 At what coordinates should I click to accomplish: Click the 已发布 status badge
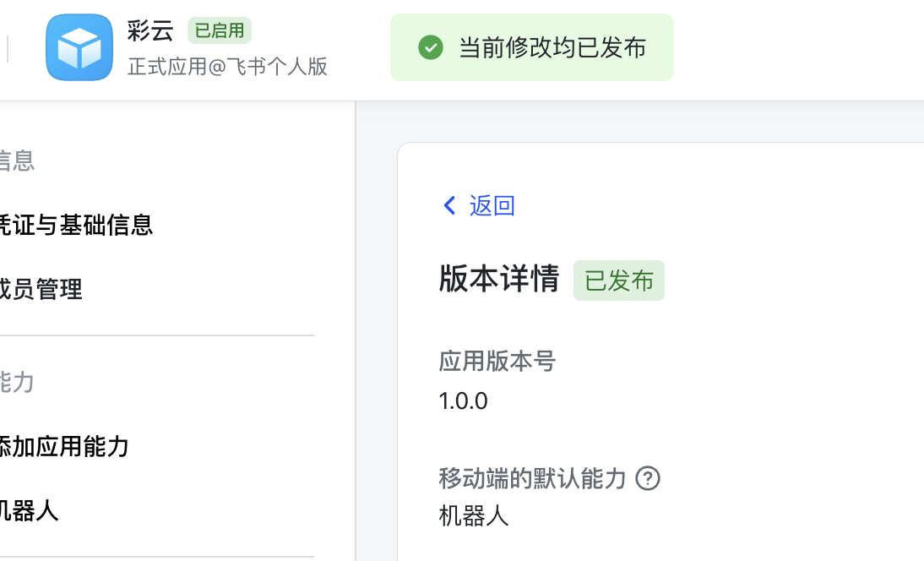(619, 280)
